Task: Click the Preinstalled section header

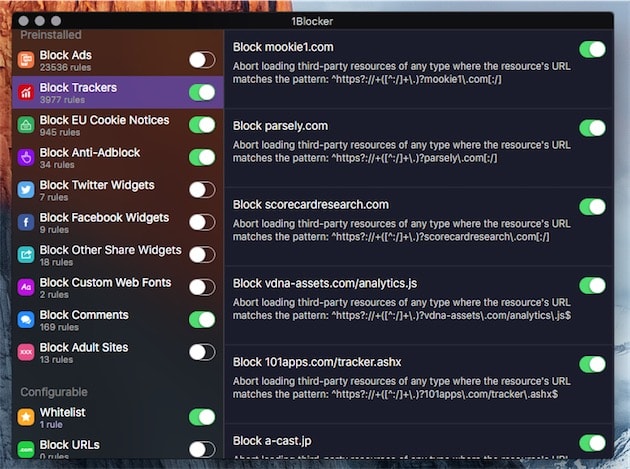Action: click(51, 35)
